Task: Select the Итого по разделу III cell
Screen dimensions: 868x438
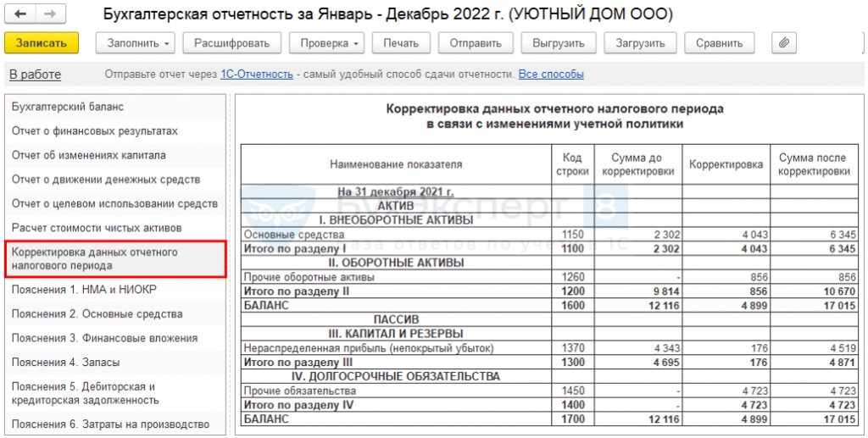Action: (396, 363)
